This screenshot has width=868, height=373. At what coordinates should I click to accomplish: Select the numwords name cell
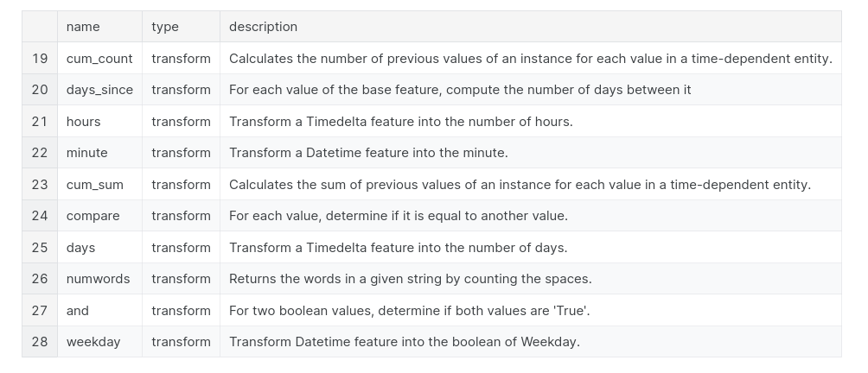click(98, 279)
